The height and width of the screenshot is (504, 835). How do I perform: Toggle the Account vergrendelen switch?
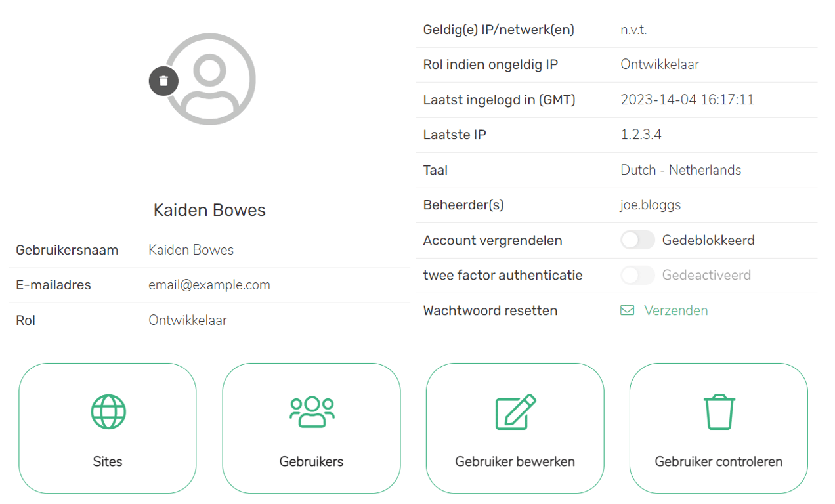point(637,240)
